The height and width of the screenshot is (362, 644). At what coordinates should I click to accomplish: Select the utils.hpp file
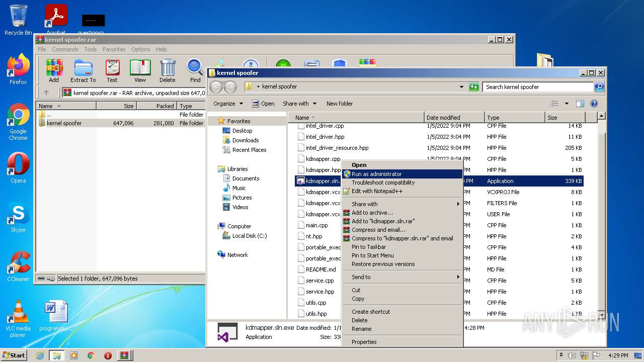point(316,314)
